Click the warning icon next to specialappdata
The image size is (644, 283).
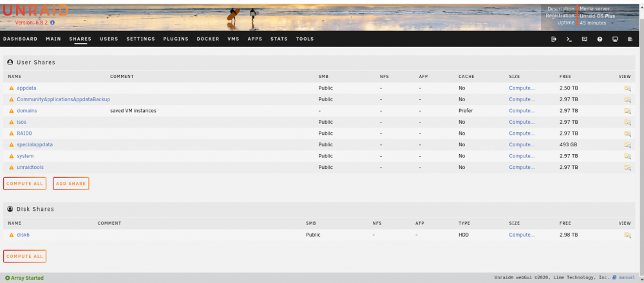12,145
